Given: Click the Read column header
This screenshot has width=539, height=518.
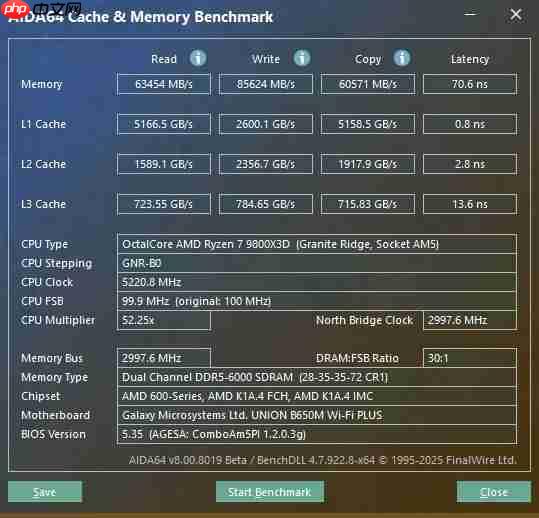Looking at the screenshot, I should point(164,59).
